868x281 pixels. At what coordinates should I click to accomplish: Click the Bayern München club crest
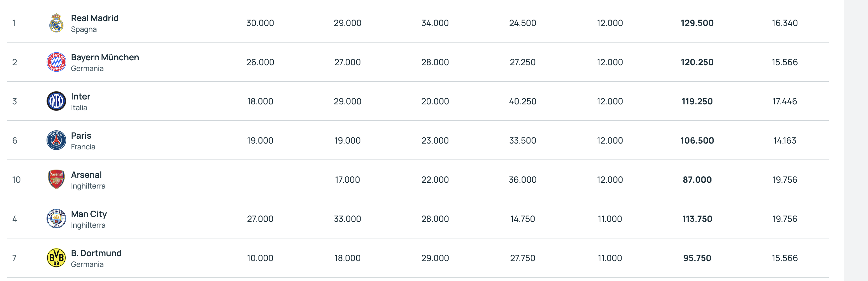point(56,62)
